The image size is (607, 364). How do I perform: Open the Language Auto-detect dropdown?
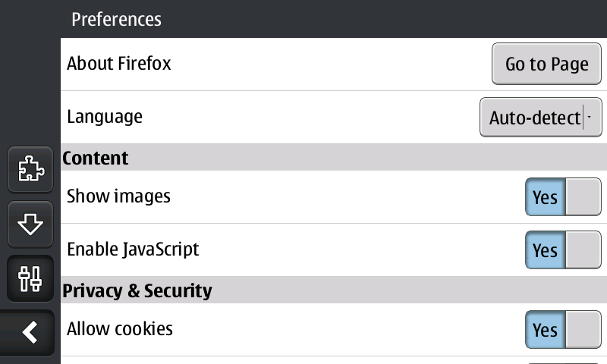pos(541,118)
